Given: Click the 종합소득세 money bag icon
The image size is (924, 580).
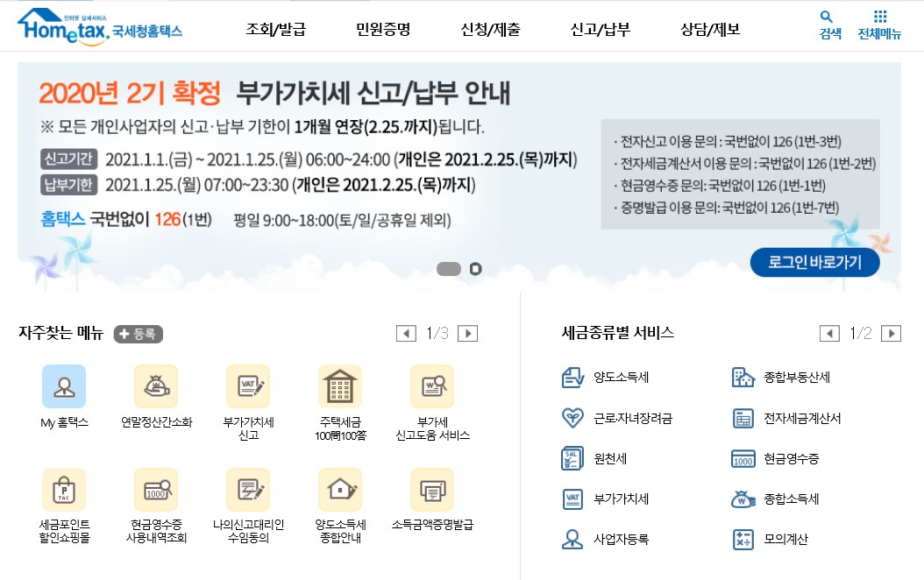Looking at the screenshot, I should coord(743,499).
